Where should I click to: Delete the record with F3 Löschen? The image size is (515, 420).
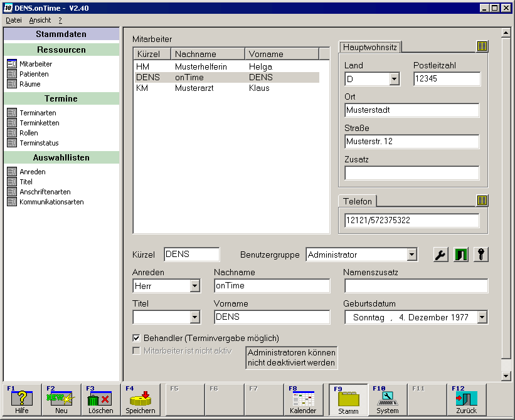point(101,399)
